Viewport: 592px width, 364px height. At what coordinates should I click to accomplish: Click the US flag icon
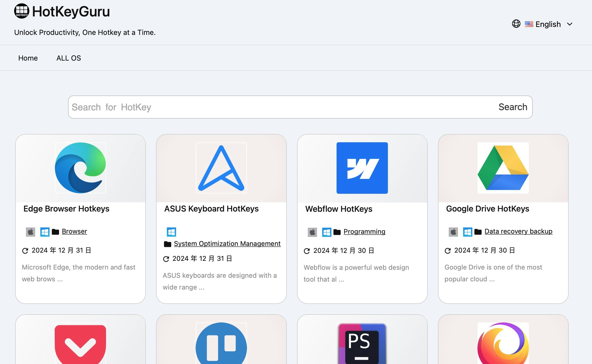[529, 24]
